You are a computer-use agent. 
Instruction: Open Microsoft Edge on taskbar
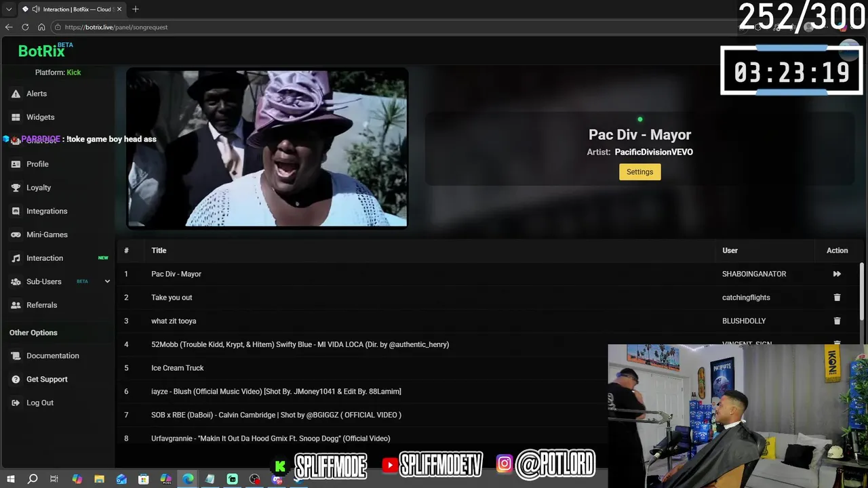pos(188,479)
